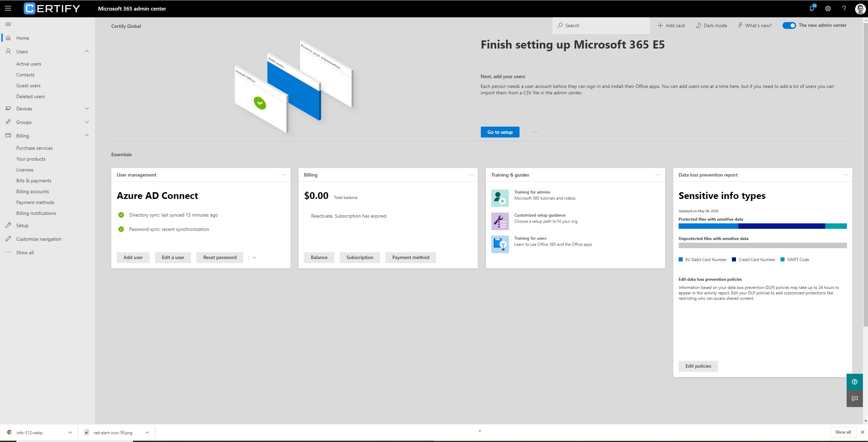Open Training for users icon
The width and height of the screenshot is (868, 442).
pos(500,244)
